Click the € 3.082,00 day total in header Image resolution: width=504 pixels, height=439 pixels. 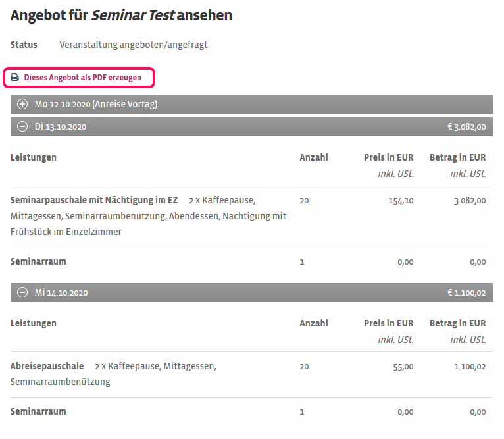point(466,127)
